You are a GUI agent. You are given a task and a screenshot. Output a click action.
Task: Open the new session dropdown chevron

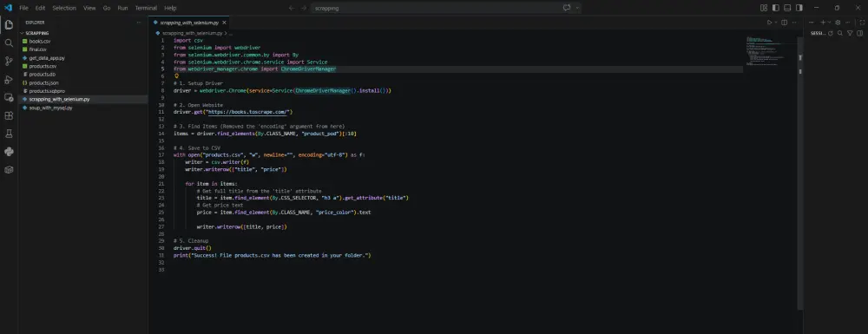pyautogui.click(x=829, y=23)
